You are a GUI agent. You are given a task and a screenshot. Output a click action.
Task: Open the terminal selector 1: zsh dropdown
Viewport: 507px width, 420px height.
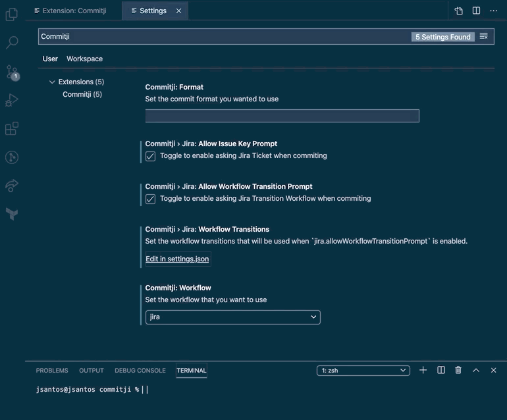click(363, 371)
